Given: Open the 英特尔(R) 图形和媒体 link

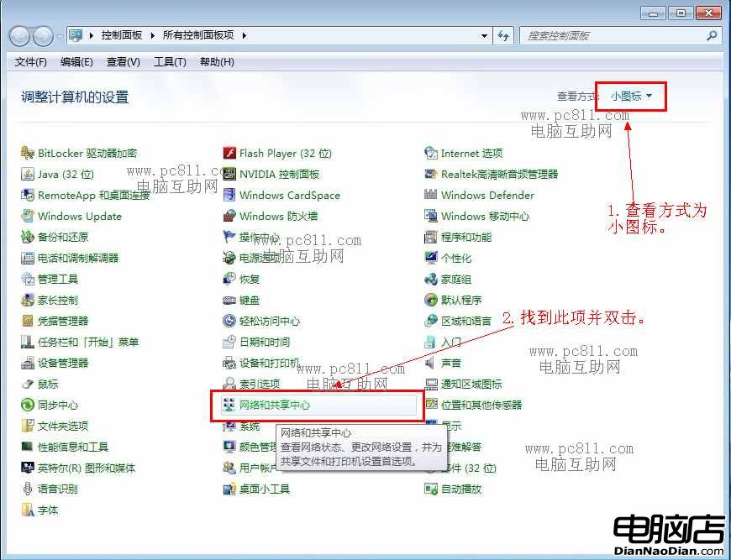Looking at the screenshot, I should (x=87, y=468).
